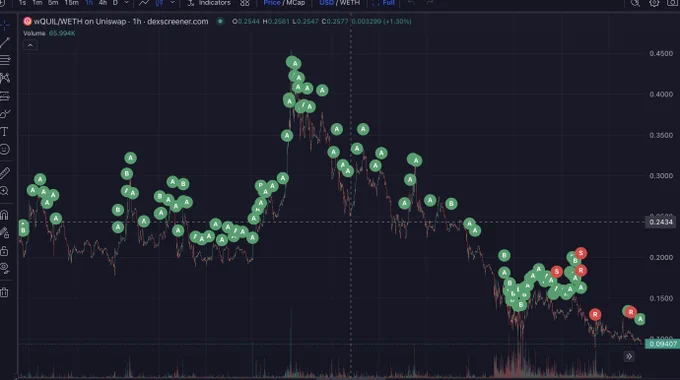
Task: Click the 0.2434 crosshair price label
Action: pyautogui.click(x=661, y=222)
